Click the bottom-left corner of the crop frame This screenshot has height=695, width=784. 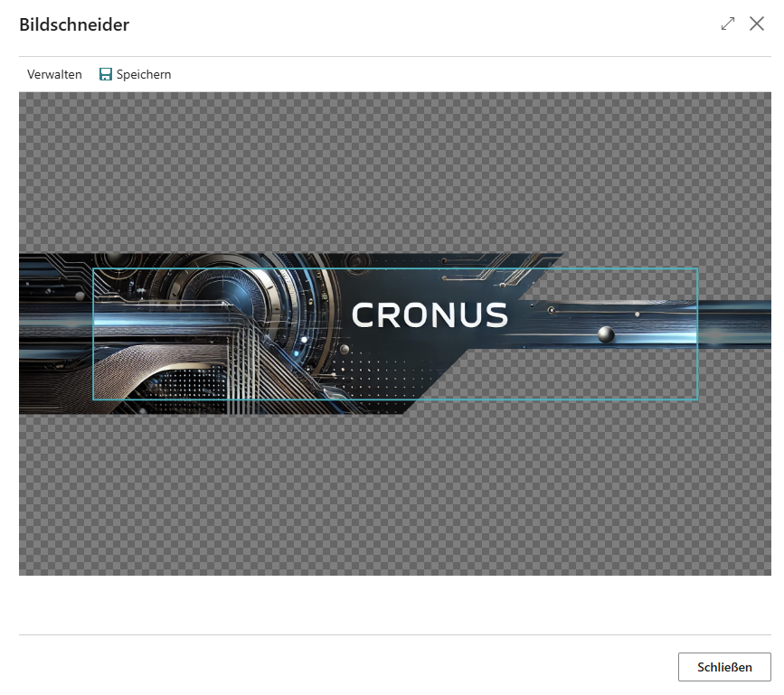[x=93, y=399]
